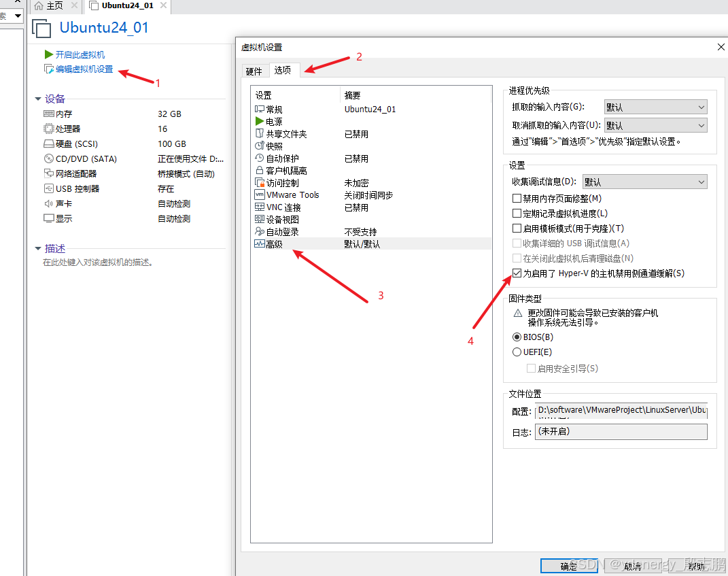The width and height of the screenshot is (728, 576).
Task: Confirm settings with 确定 button
Action: click(x=569, y=566)
